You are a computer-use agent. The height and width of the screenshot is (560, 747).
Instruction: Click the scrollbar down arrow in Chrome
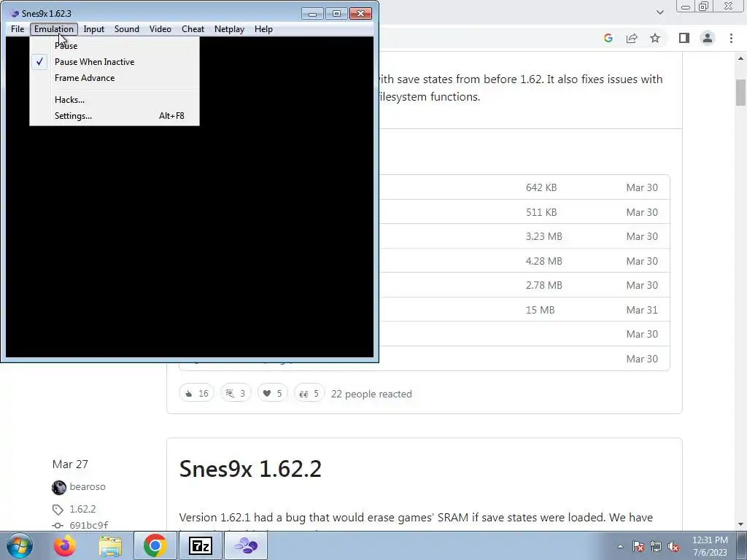[740, 525]
